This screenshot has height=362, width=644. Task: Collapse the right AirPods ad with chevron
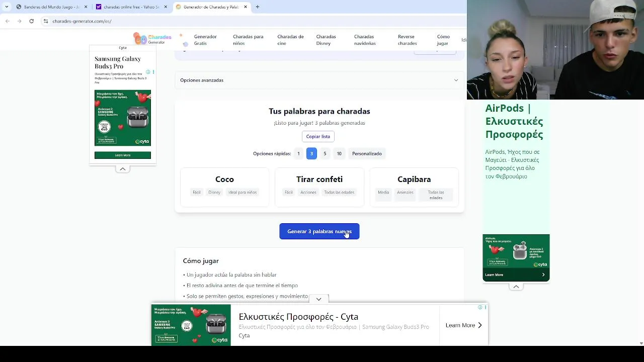(x=516, y=287)
